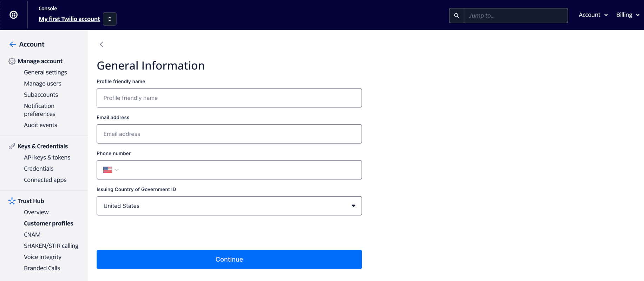
Task: Open the phone country flag dropdown
Action: pyautogui.click(x=111, y=170)
